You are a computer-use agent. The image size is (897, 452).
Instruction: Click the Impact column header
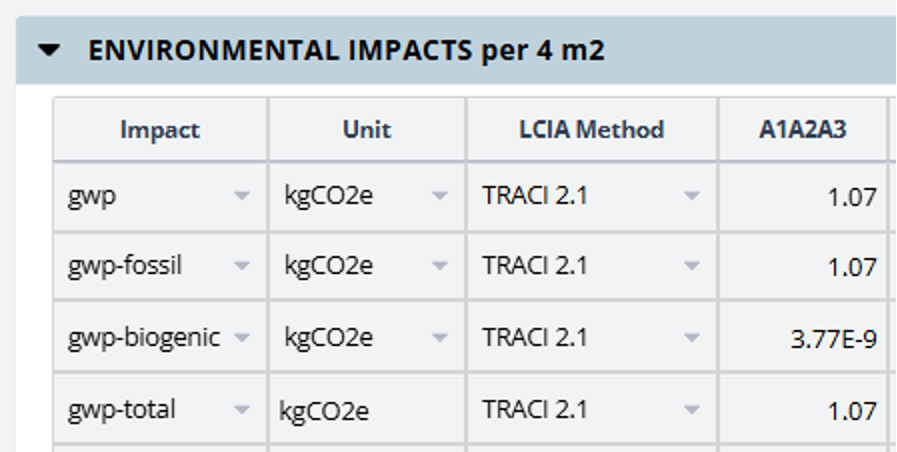tap(160, 130)
